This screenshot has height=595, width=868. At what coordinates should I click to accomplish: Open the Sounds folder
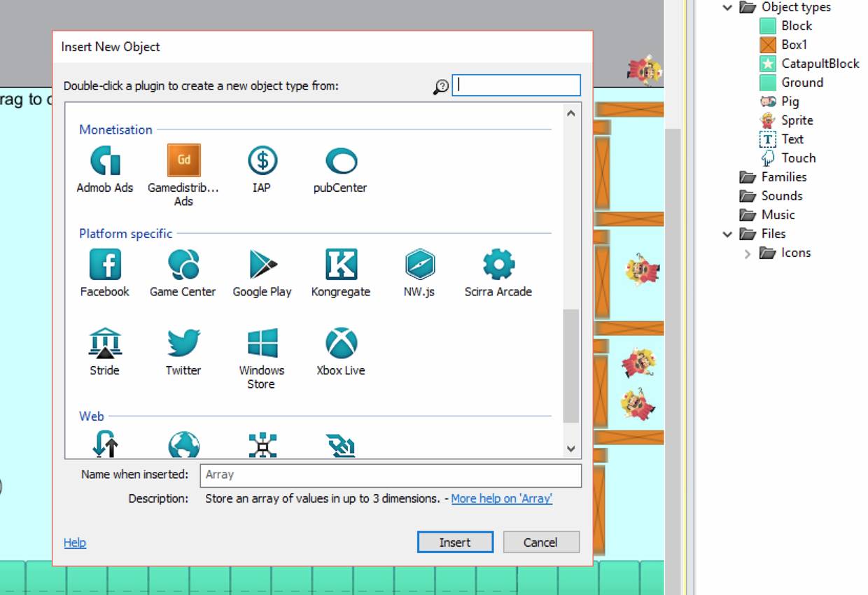(x=748, y=196)
